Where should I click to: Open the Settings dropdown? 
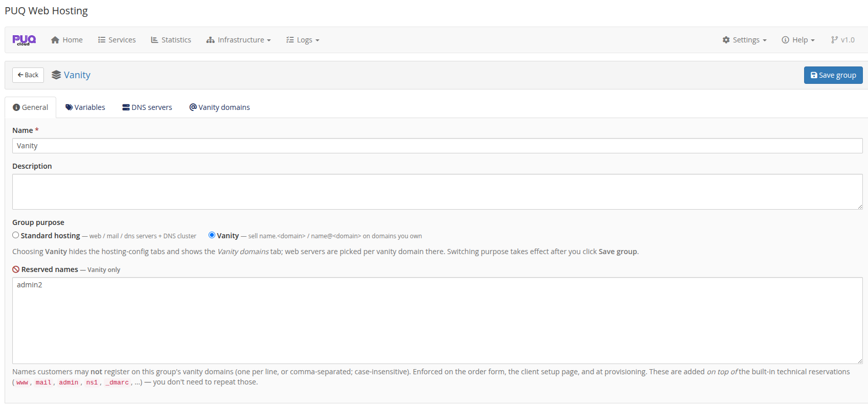click(x=744, y=40)
